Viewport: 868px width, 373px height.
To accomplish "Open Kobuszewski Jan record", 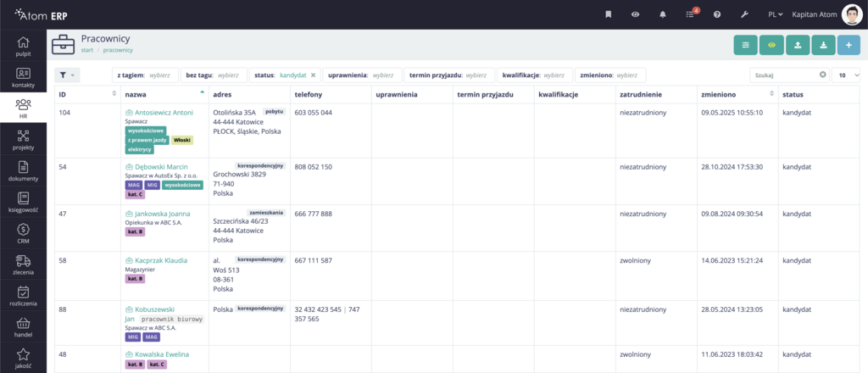I will point(154,309).
